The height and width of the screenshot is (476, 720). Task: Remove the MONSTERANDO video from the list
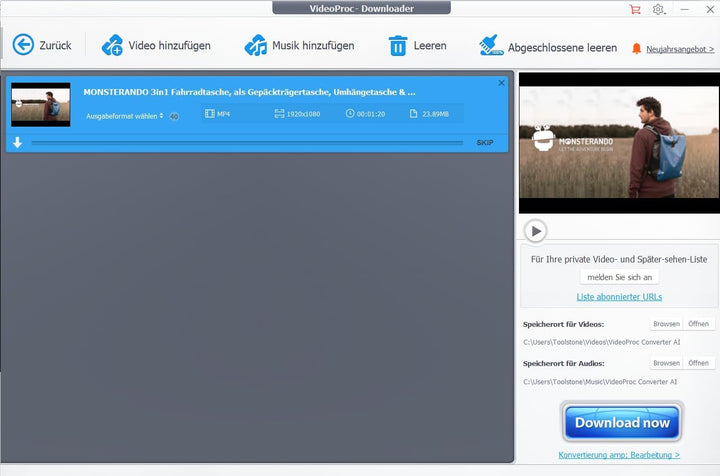pos(501,83)
